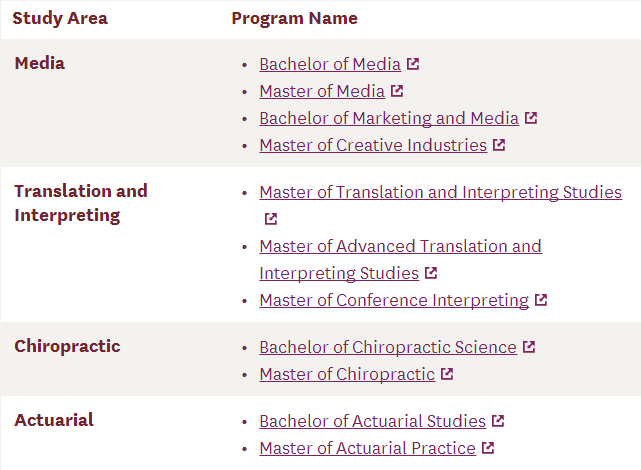The width and height of the screenshot is (641, 470).
Task: Click external-link icon beside Bachelor of Media
Action: tap(414, 64)
